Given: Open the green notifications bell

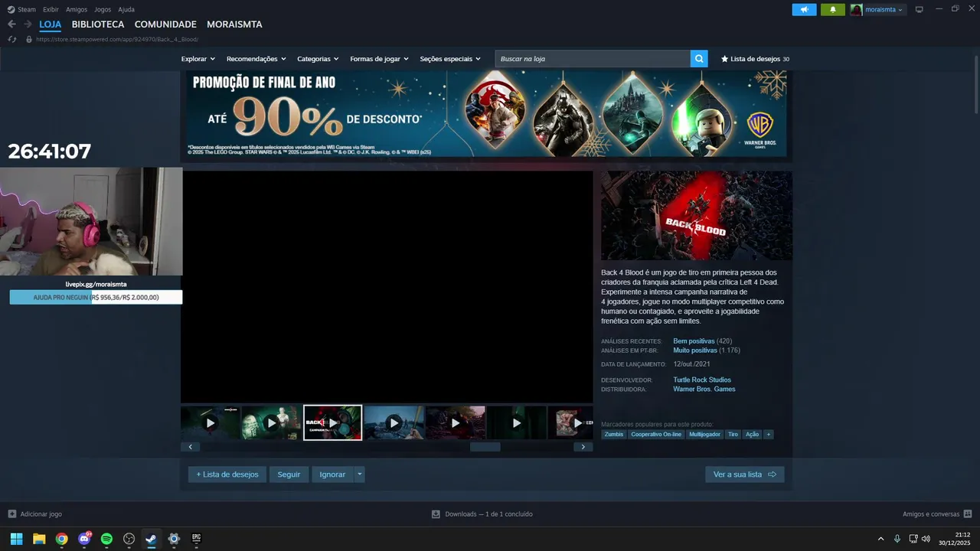Looking at the screenshot, I should coord(833,10).
